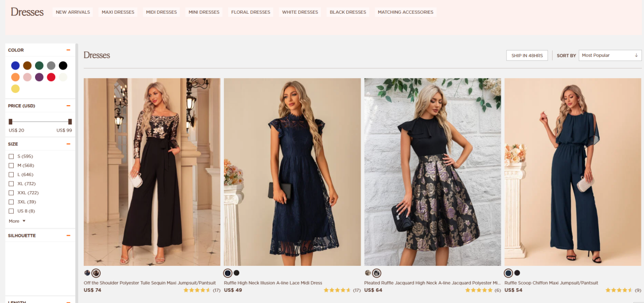Viewport: 644px width, 303px height.
Task: Check the M (568) size filter
Action: (11, 165)
